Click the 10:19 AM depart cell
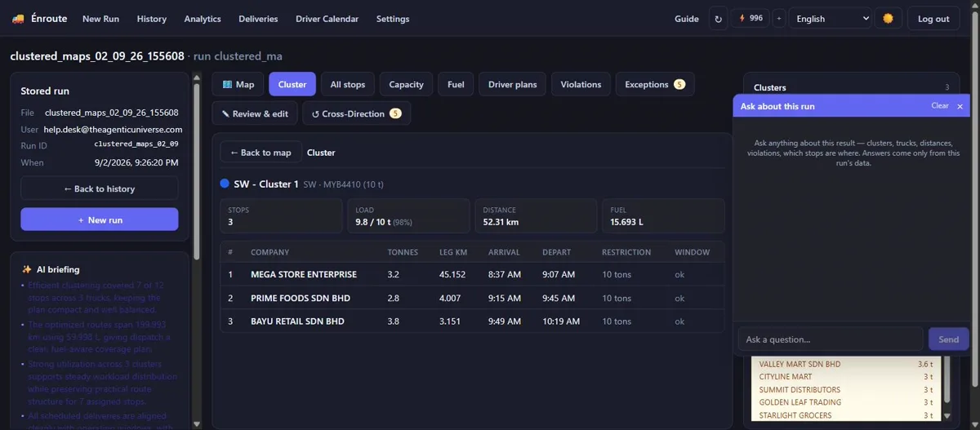Screen dimensions: 980x430 click(561, 321)
